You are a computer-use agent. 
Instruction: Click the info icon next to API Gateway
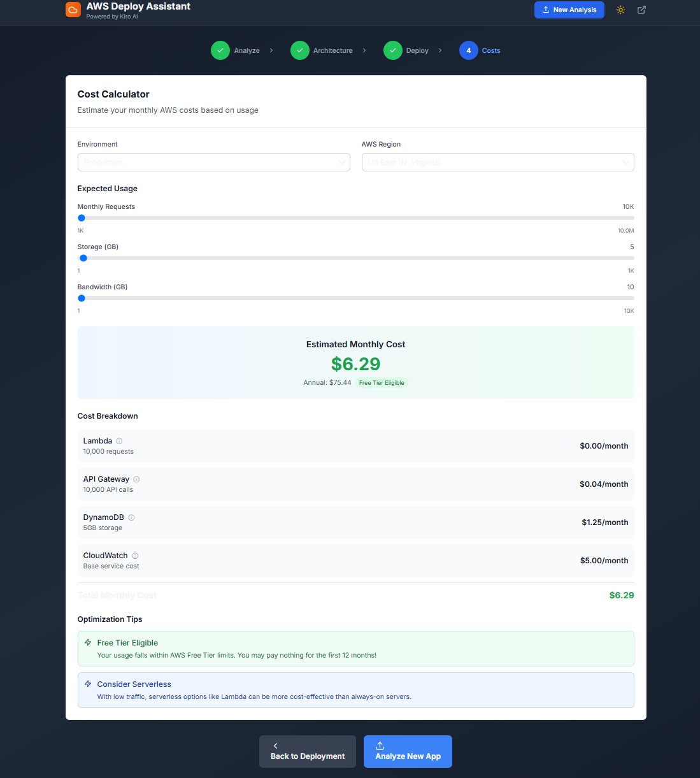coord(136,479)
